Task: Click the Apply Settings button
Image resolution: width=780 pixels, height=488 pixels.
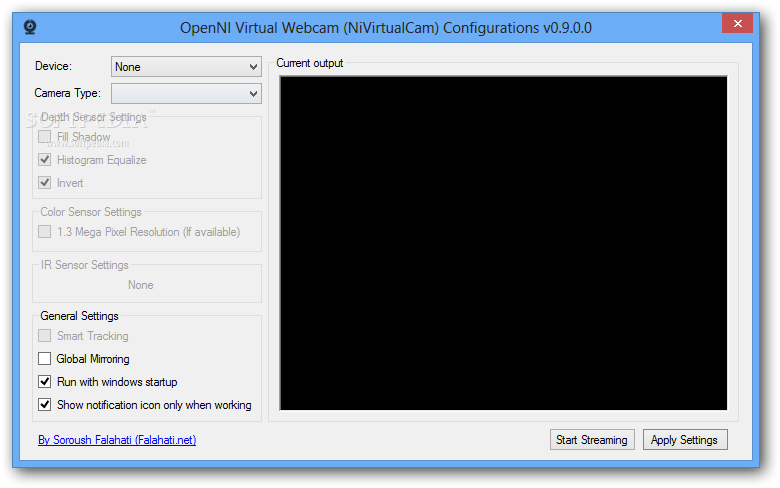Action: 684,440
